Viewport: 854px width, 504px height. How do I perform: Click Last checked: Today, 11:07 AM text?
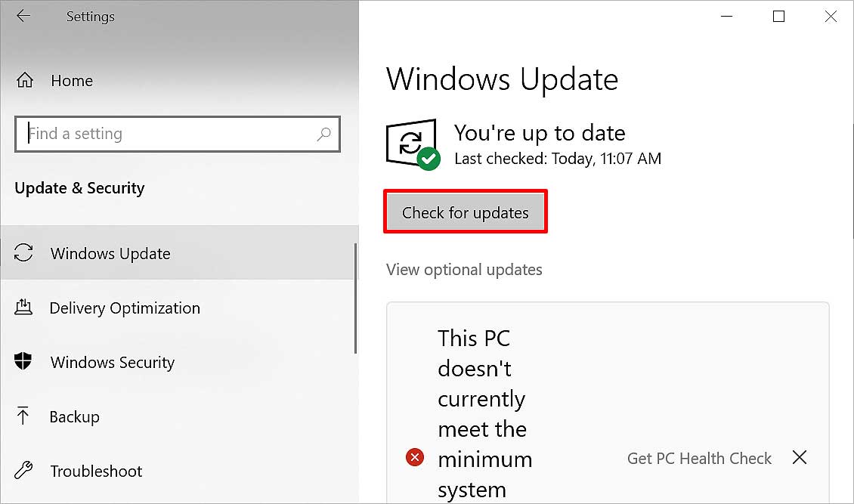[558, 159]
